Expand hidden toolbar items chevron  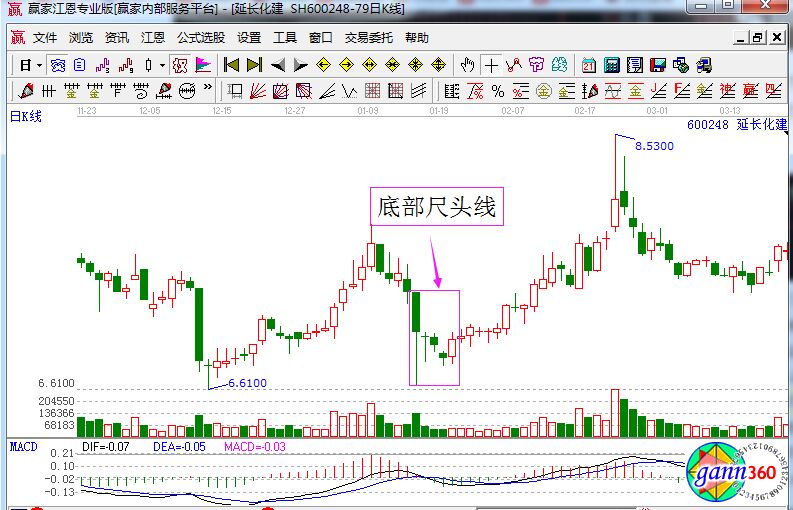[206, 91]
